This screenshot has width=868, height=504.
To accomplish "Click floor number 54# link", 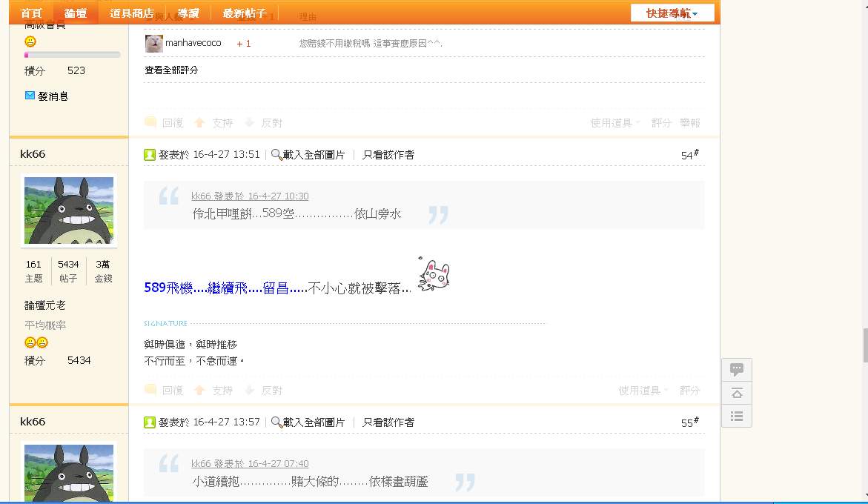I will (x=689, y=155).
